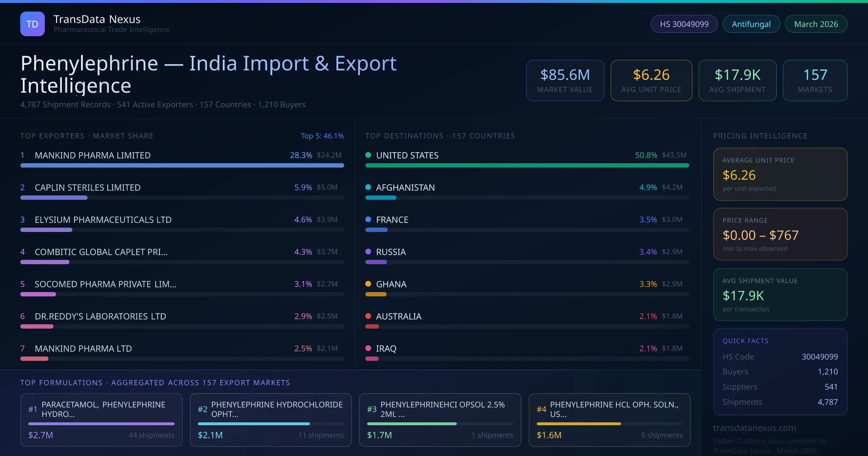Click the cyan dot beside Afghanistan
Screen dimensions: 868x456
(368, 187)
